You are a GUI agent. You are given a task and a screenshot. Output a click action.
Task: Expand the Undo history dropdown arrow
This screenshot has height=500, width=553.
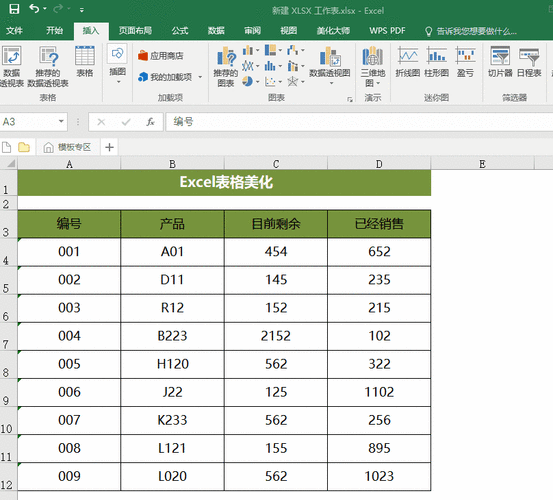coord(45,8)
